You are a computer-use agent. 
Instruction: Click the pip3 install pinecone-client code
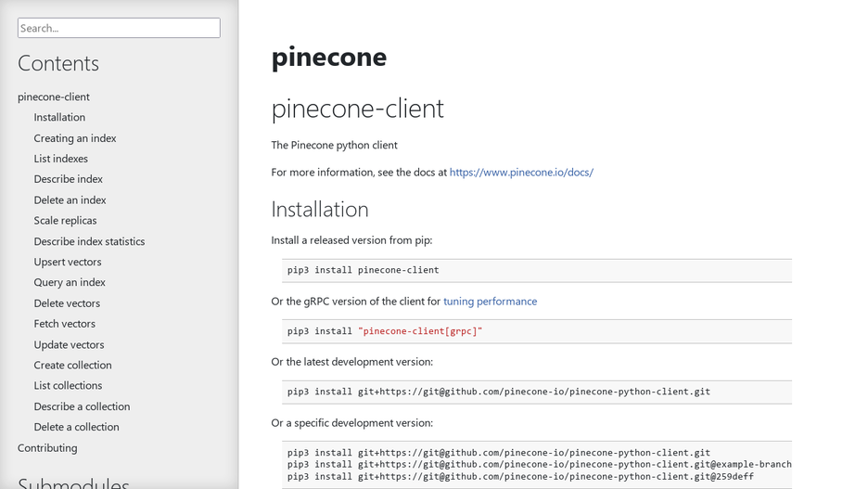(364, 270)
